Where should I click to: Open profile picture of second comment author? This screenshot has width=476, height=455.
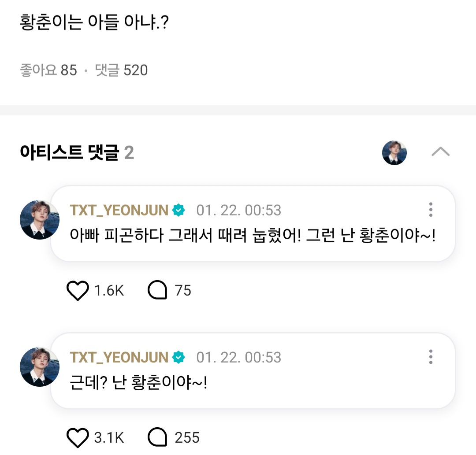coord(40,366)
